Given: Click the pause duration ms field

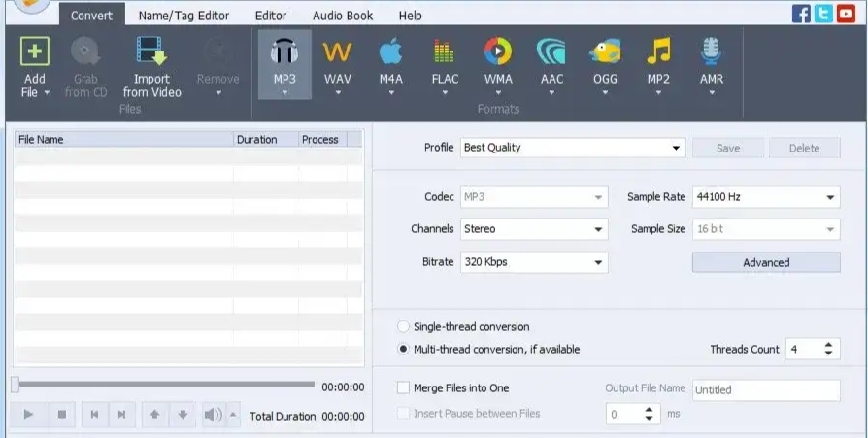Looking at the screenshot, I should pyautogui.click(x=625, y=414).
